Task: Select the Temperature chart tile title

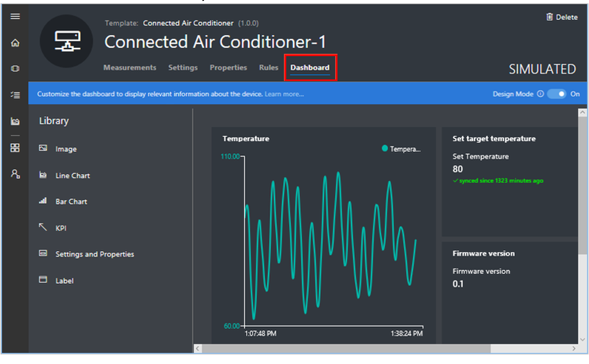Action: 246,139
